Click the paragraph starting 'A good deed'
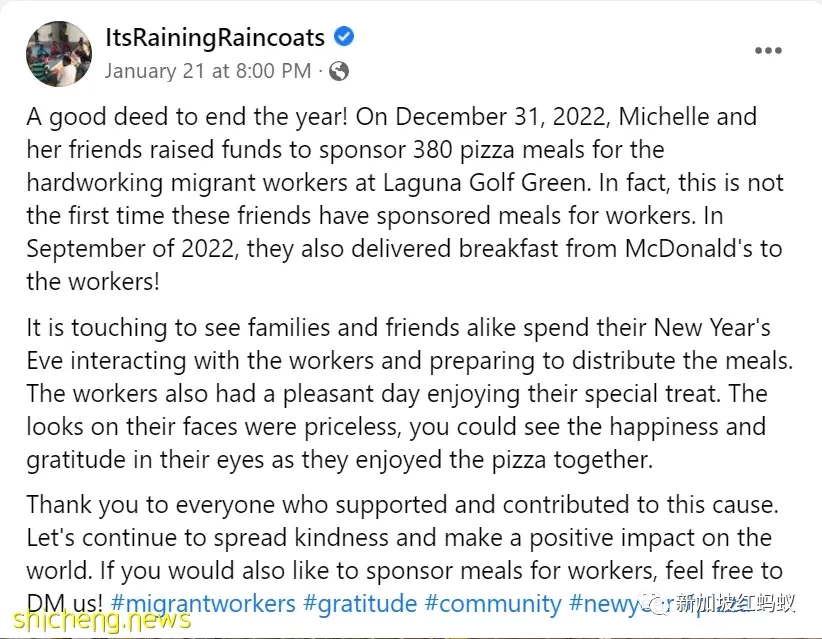The width and height of the screenshot is (822, 639). coord(405,199)
